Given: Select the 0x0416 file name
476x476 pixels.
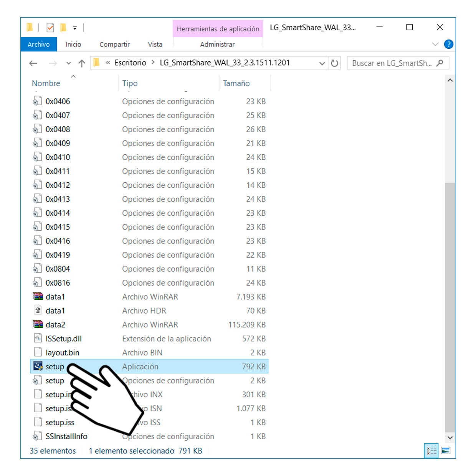Looking at the screenshot, I should 58,241.
